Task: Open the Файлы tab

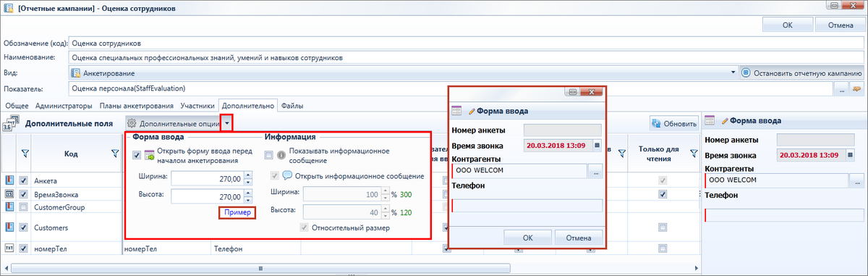Action: click(292, 106)
